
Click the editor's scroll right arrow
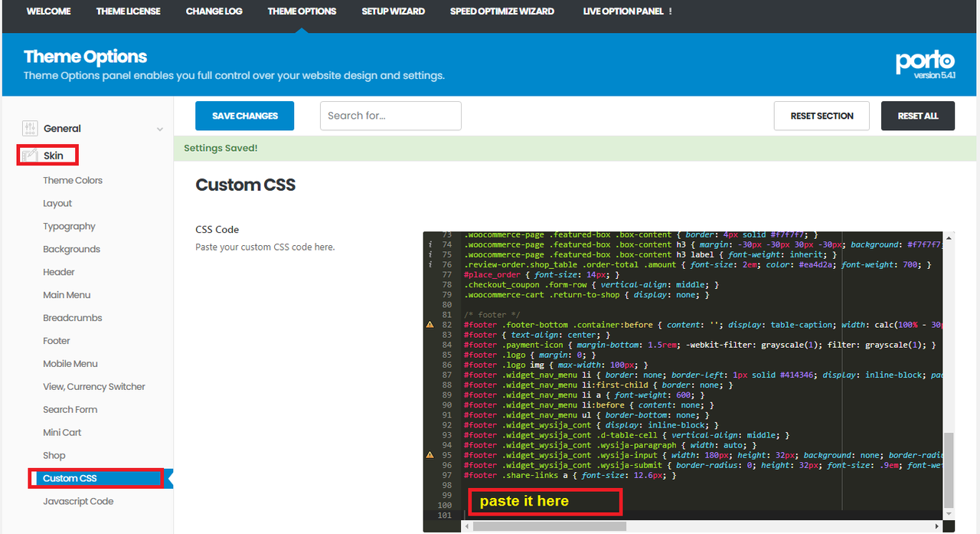937,526
